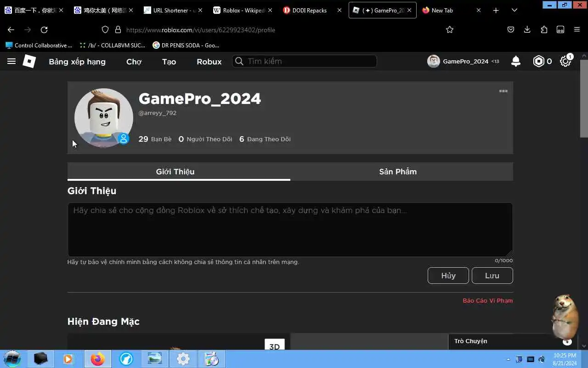Open Firefox from the taskbar
This screenshot has width=588, height=368.
(97, 359)
